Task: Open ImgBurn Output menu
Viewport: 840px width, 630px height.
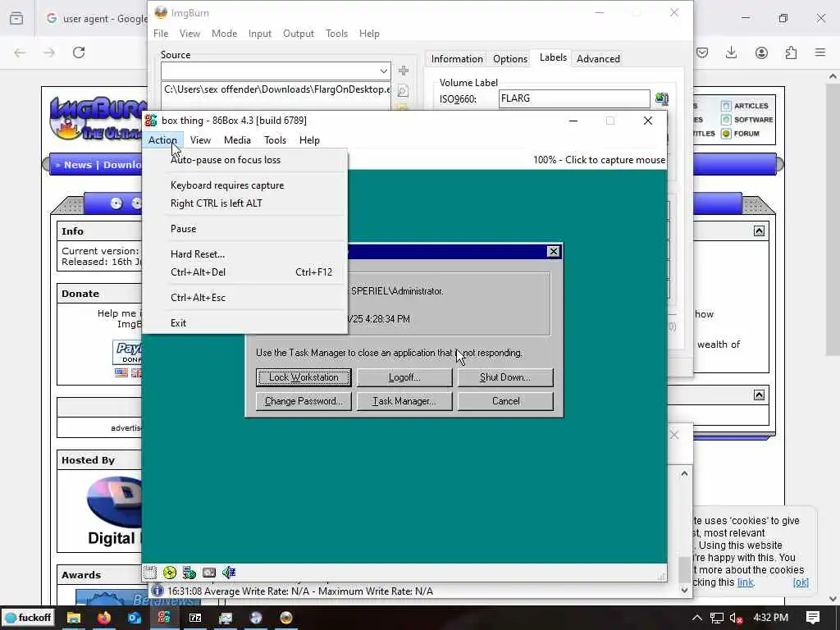Action: click(x=299, y=33)
